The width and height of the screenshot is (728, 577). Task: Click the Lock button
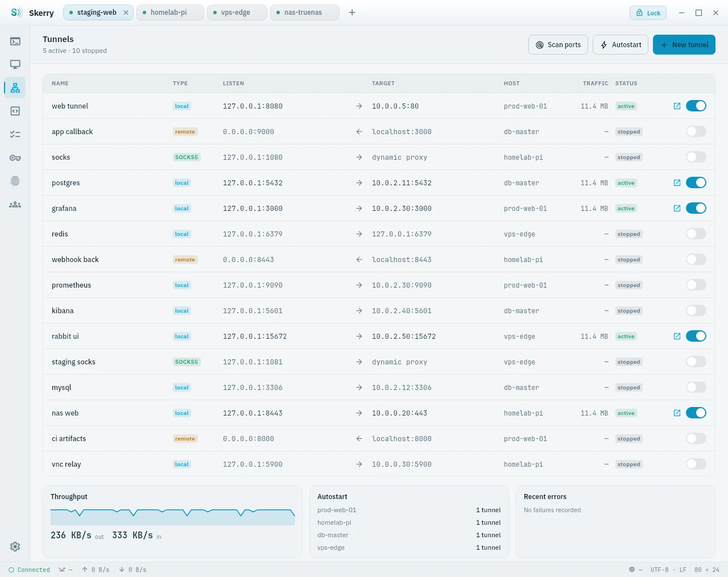tap(648, 13)
